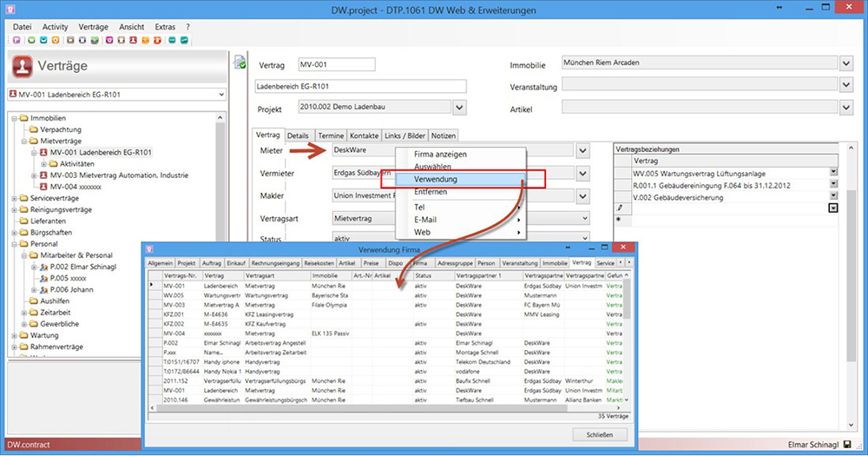Click the first purple toolbar icon
The height and width of the screenshot is (456, 868).
pos(16,40)
